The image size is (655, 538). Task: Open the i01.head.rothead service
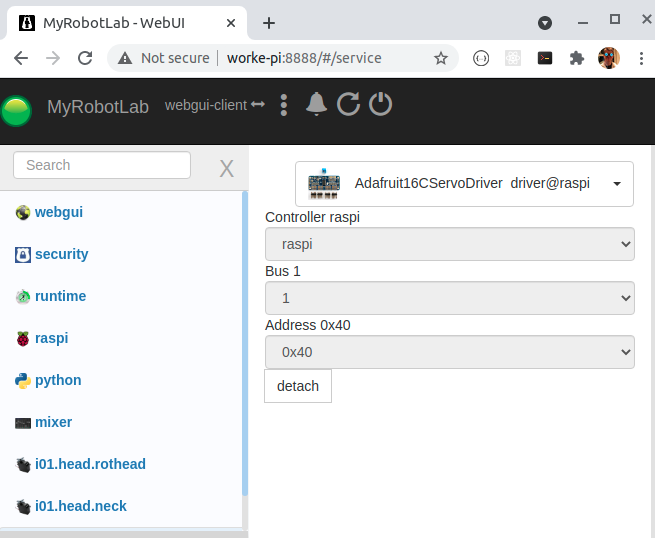coord(90,464)
